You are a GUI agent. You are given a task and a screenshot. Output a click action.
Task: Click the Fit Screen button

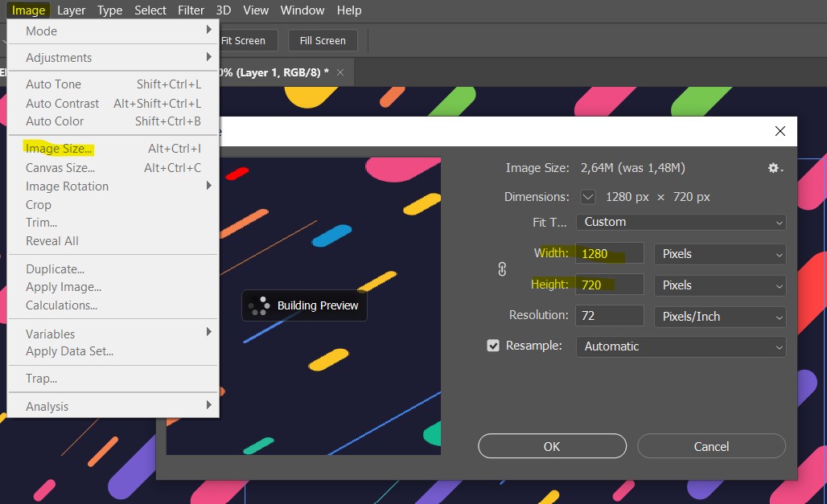coord(246,41)
